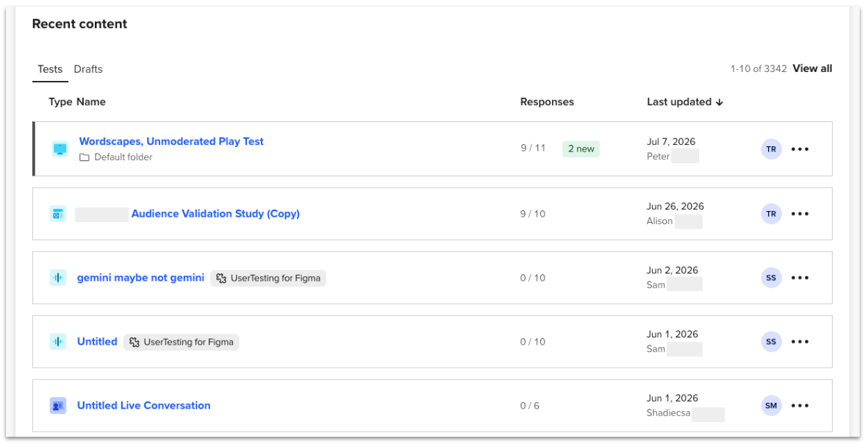Open more options for Audience Validation Study
Image resolution: width=868 pixels, height=447 pixels.
click(800, 214)
